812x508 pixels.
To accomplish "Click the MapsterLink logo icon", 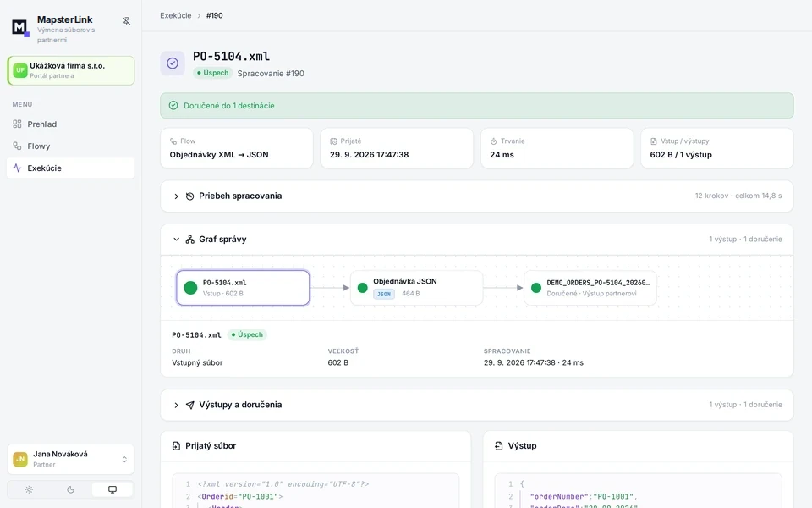I will [x=19, y=27].
